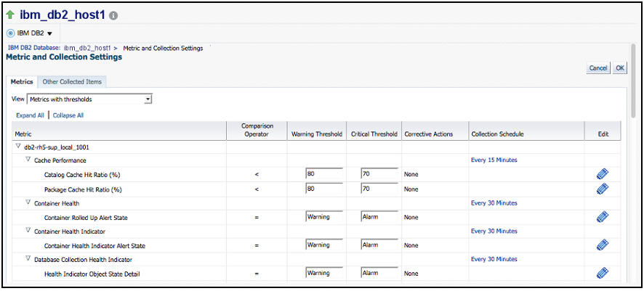Edit Package Cache Hit Ratio via pencil icon

click(x=602, y=189)
